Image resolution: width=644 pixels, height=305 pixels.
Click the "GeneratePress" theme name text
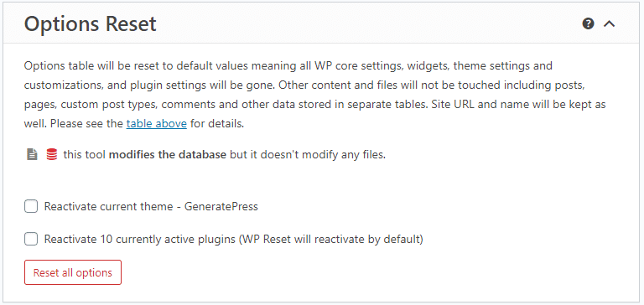click(x=221, y=206)
